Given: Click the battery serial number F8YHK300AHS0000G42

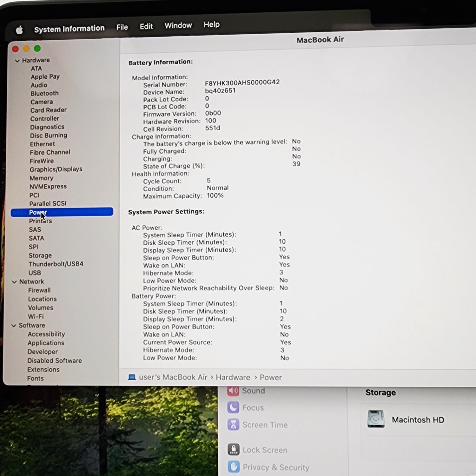Looking at the screenshot, I should coord(242,83).
